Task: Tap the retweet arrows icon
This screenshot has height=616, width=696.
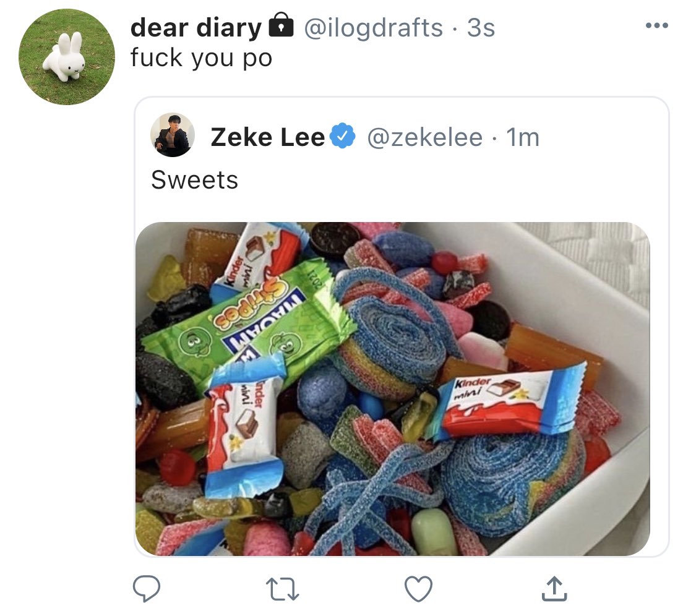Action: point(282,589)
